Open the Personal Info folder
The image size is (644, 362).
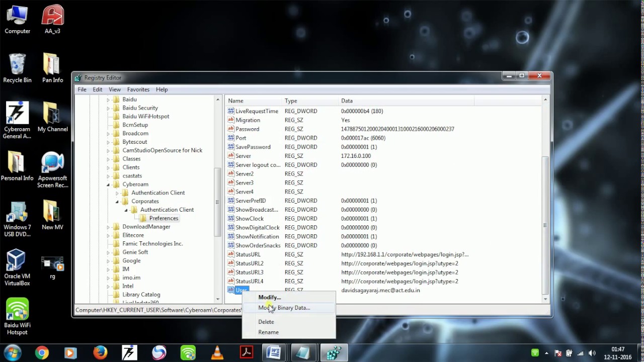[17, 166]
